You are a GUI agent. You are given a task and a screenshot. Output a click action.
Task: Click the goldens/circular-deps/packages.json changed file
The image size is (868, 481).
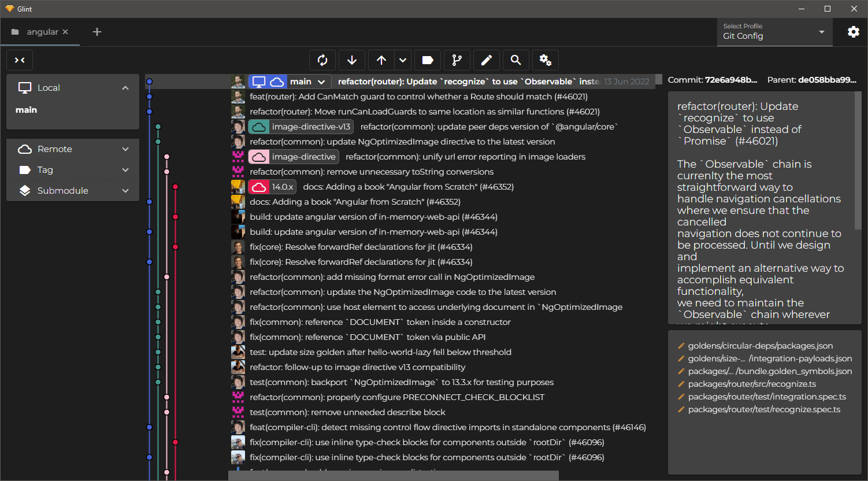(761, 345)
